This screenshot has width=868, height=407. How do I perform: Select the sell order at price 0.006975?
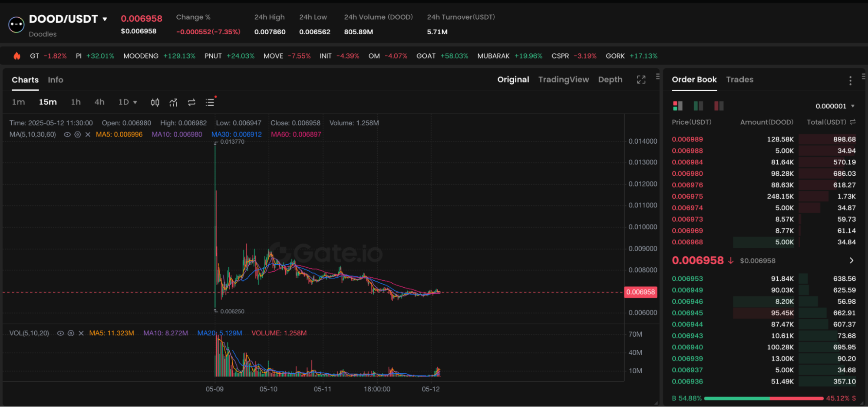764,197
